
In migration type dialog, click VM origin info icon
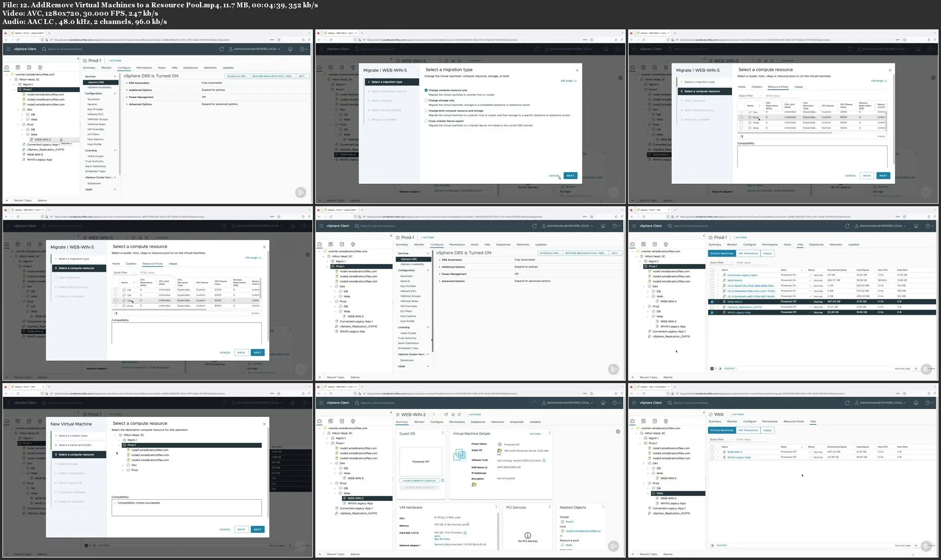point(575,81)
